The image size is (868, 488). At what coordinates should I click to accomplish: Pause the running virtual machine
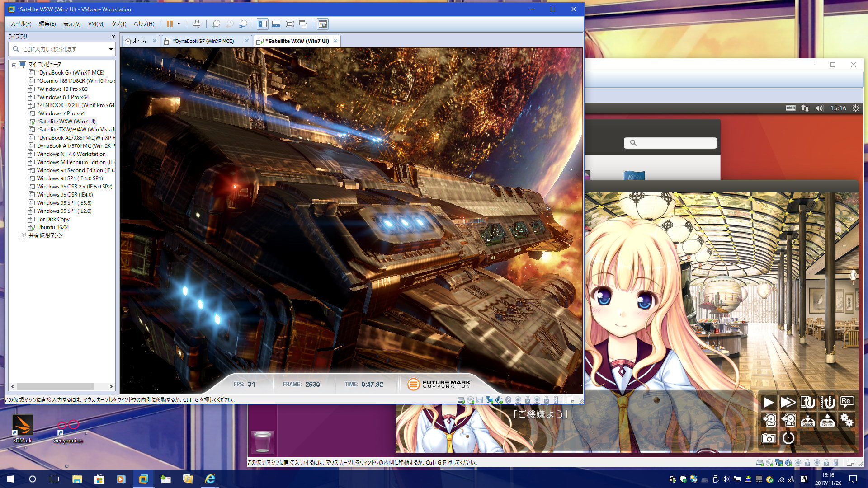point(170,24)
